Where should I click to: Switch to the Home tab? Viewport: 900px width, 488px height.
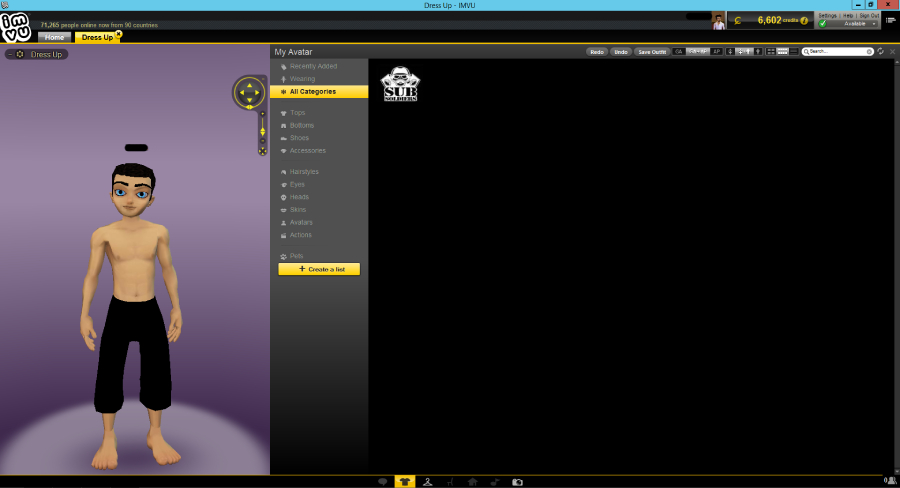[55, 37]
